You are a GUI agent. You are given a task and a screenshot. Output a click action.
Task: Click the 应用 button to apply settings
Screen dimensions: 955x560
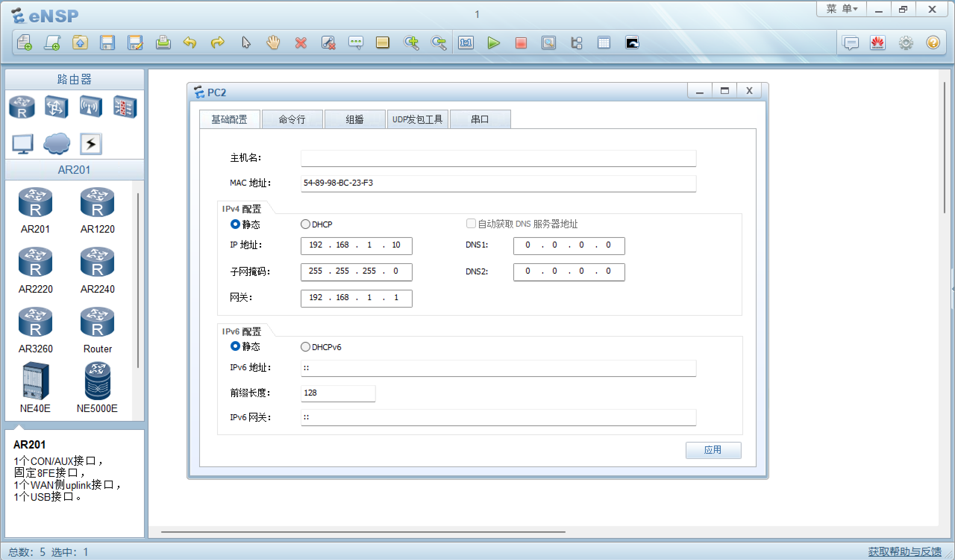click(x=711, y=450)
